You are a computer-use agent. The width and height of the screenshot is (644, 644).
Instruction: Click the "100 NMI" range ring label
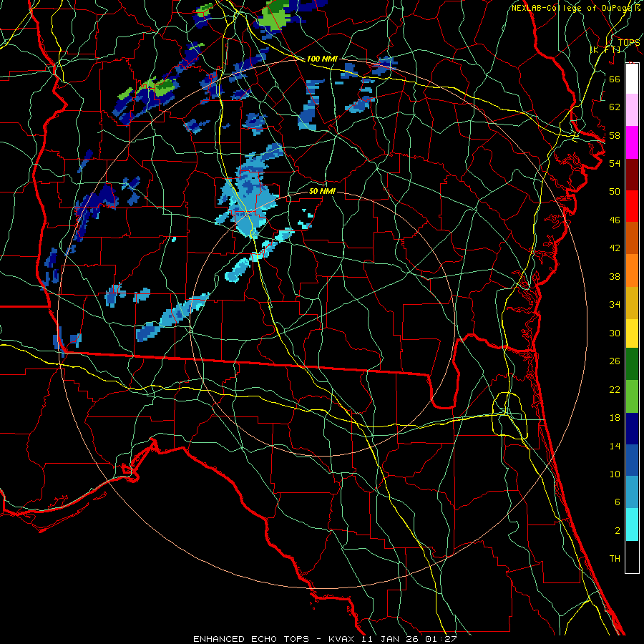point(322,59)
